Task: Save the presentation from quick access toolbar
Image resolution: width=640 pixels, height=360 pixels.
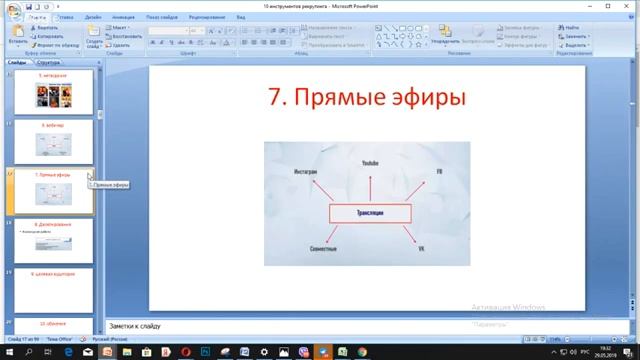Action: click(29, 7)
